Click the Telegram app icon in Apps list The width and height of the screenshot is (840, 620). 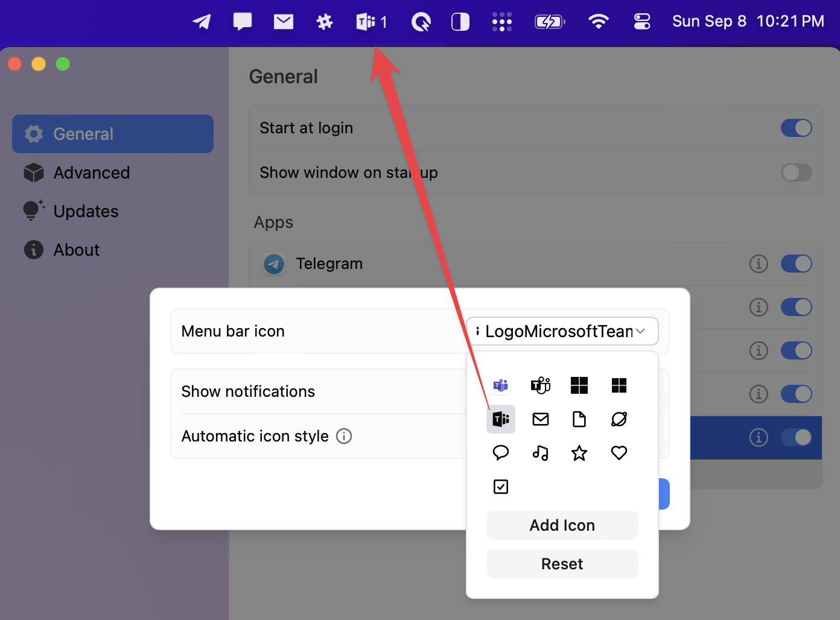(x=274, y=264)
